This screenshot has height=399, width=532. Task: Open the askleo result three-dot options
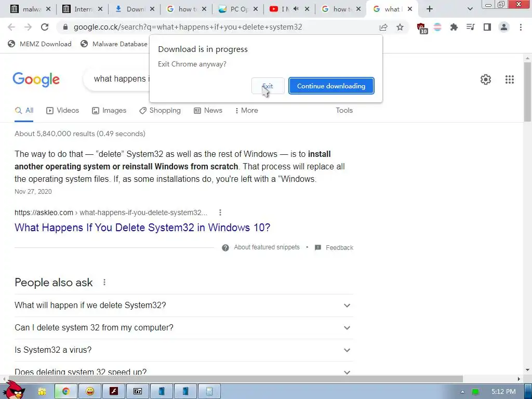[x=220, y=212]
